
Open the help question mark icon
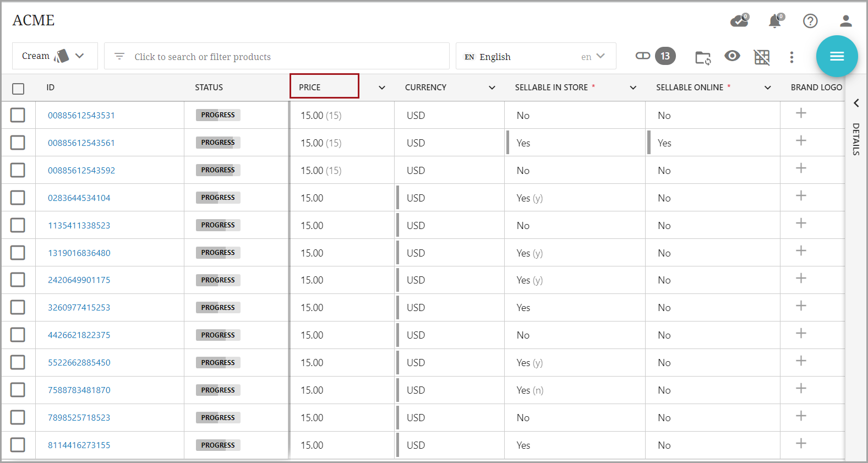tap(810, 21)
